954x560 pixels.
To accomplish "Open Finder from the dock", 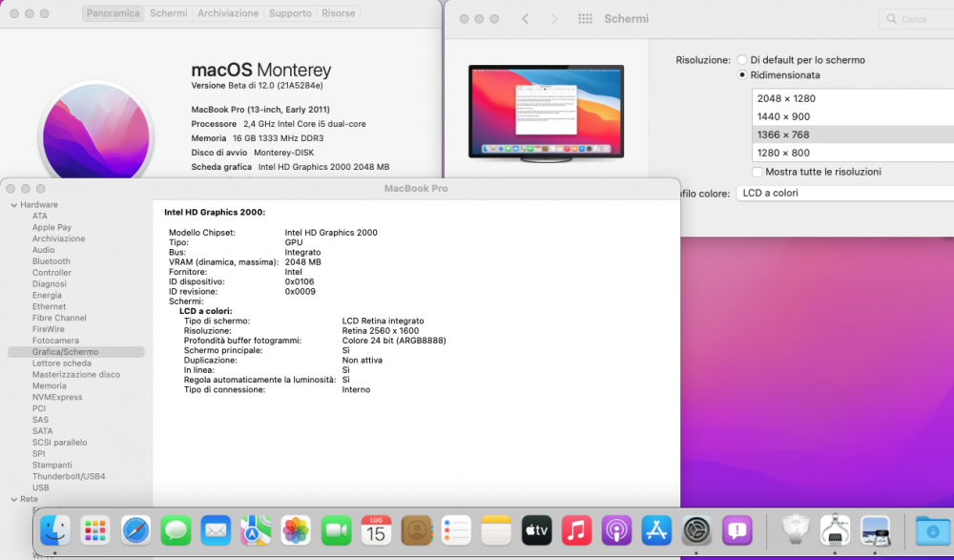I will (x=54, y=530).
